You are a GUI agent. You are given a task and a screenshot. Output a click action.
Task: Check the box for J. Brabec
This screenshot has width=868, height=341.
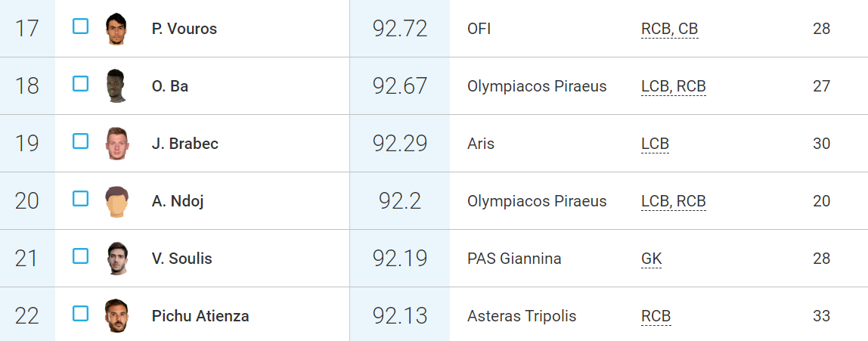81,141
